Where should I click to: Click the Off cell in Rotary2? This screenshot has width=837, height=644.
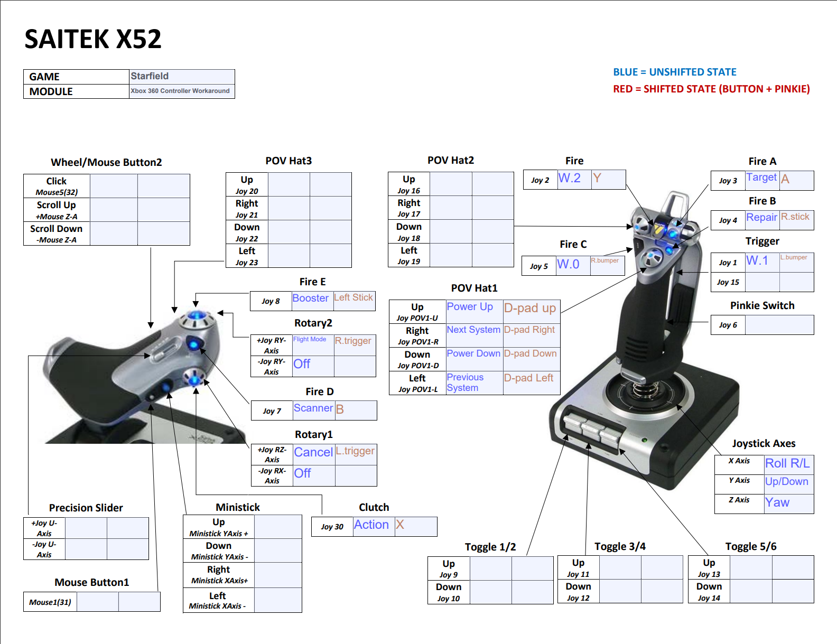tap(313, 366)
